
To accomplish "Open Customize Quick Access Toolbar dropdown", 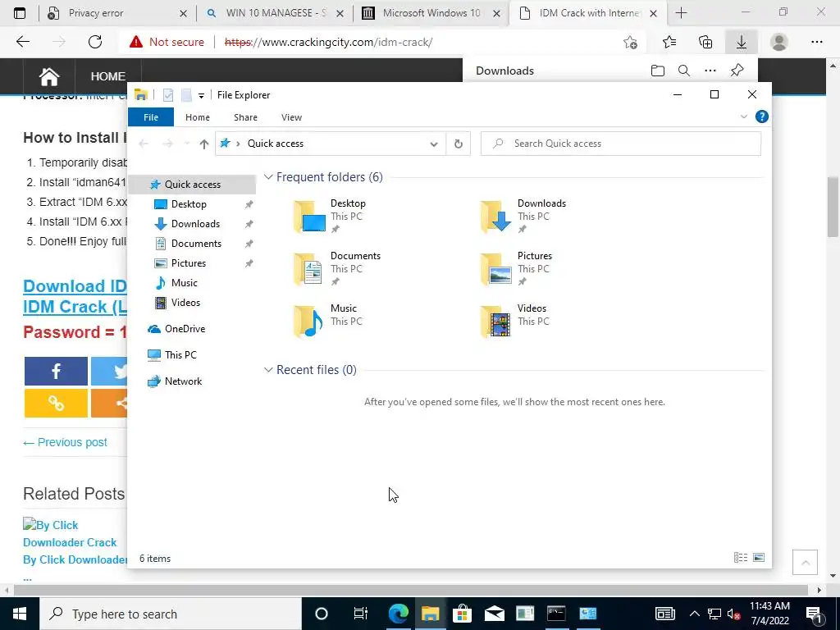I will [201, 96].
